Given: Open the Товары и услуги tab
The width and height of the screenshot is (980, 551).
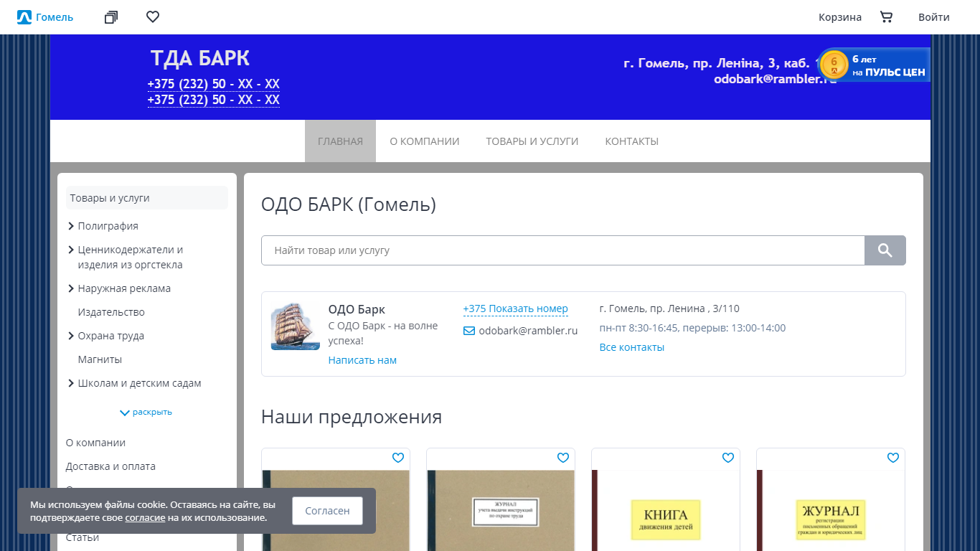Looking at the screenshot, I should tap(532, 141).
